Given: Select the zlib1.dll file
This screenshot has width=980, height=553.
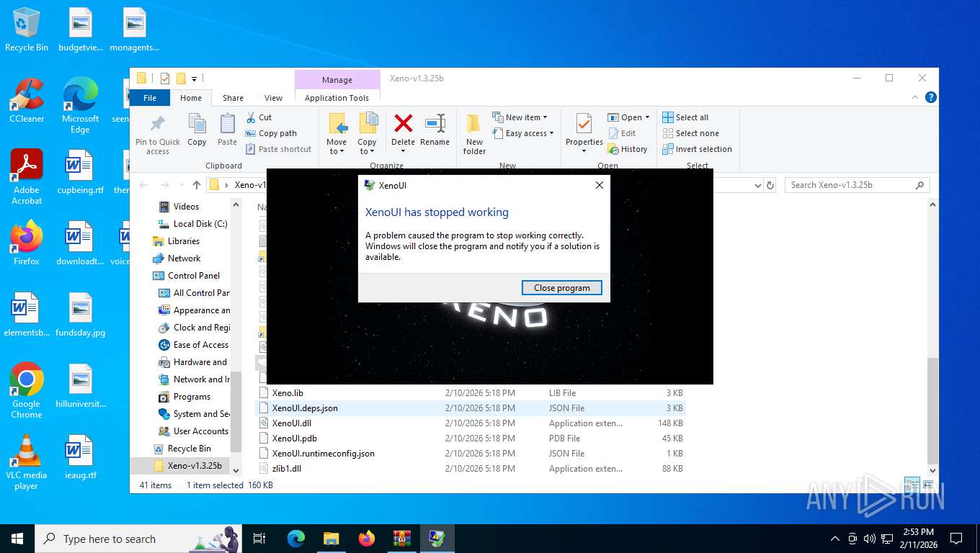Looking at the screenshot, I should (287, 469).
